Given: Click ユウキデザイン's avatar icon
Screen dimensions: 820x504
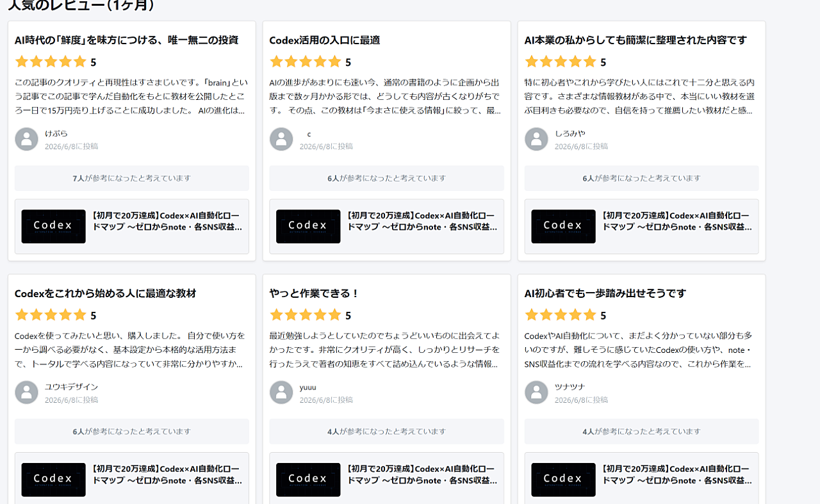Looking at the screenshot, I should click(x=26, y=393).
